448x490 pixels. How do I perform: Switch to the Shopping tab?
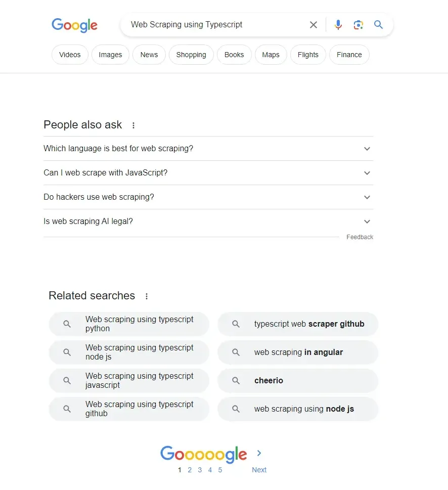(191, 55)
